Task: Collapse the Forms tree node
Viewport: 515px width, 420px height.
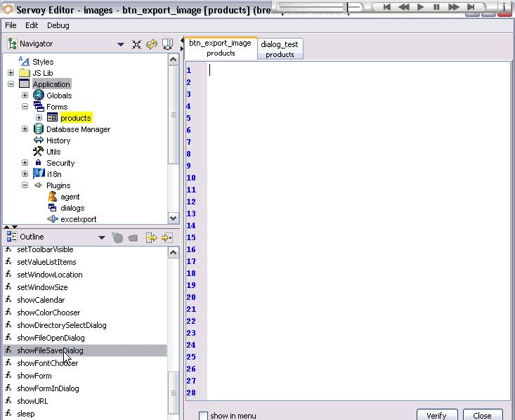Action: point(25,107)
